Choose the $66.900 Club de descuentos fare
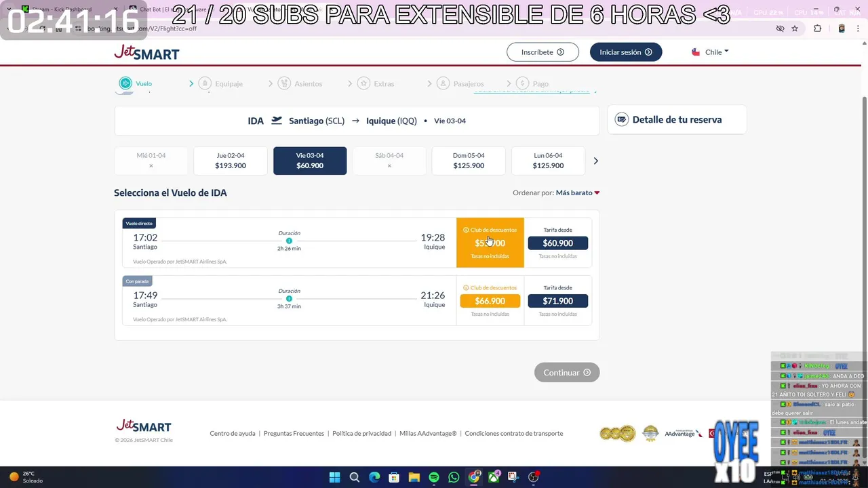Screen dimensions: 868x488 coord(490,301)
